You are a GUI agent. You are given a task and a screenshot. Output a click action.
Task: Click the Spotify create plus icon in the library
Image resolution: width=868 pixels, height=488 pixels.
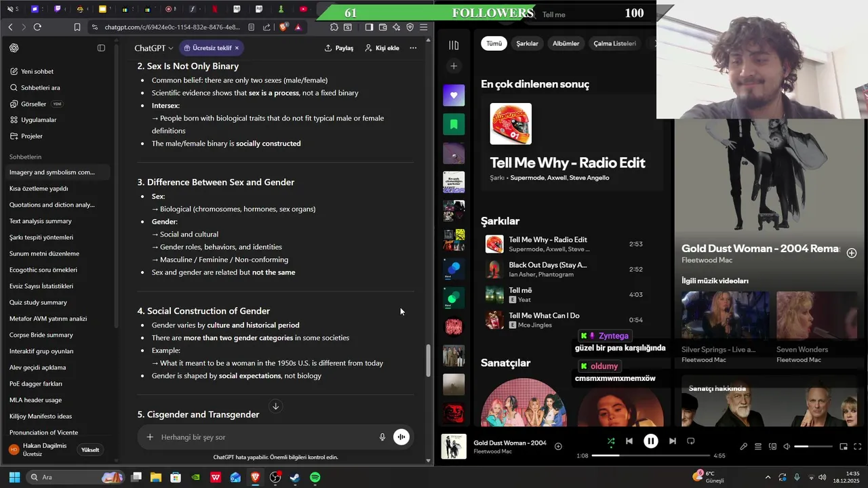454,66
